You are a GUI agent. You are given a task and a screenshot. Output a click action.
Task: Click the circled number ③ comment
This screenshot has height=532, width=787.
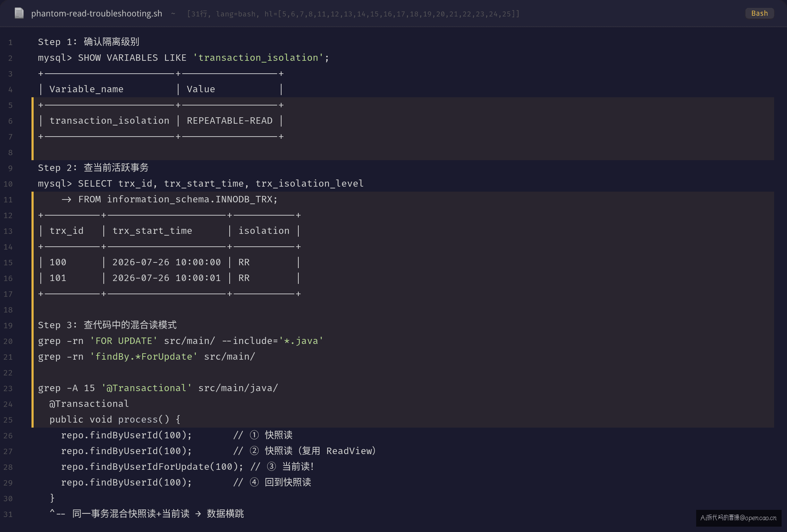click(x=272, y=467)
